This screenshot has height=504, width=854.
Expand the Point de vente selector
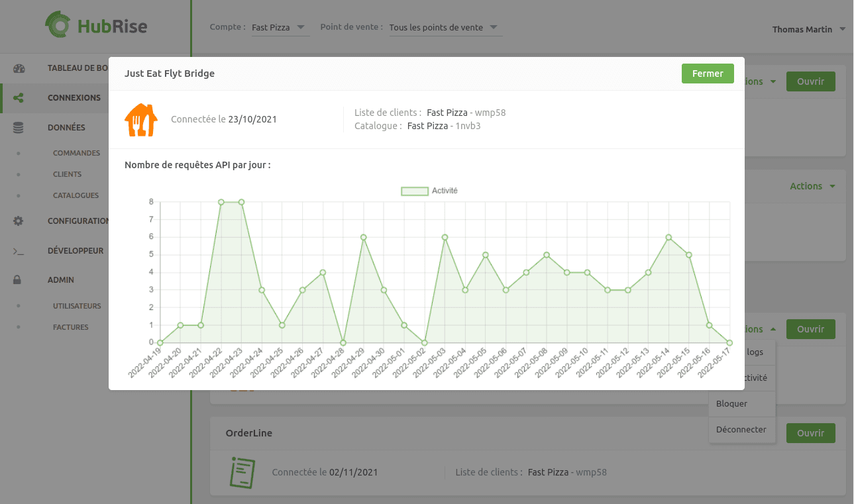point(445,28)
